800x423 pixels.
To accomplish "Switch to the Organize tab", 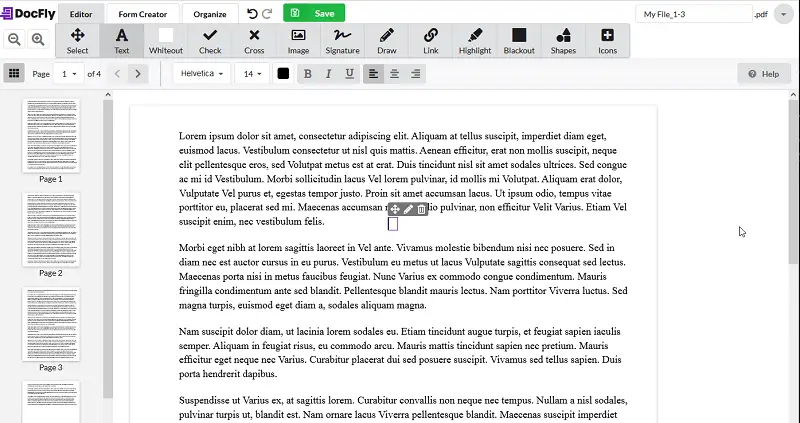I will pyautogui.click(x=210, y=14).
